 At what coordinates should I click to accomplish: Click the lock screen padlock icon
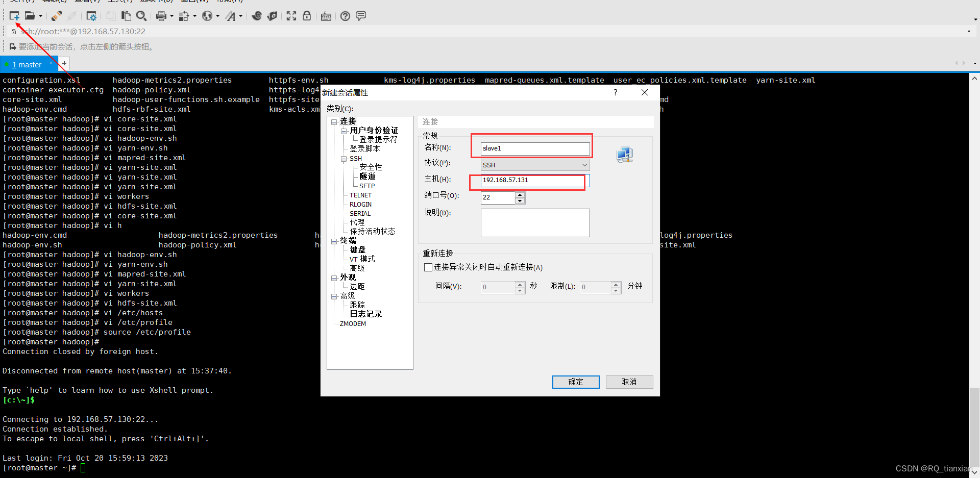point(307,16)
